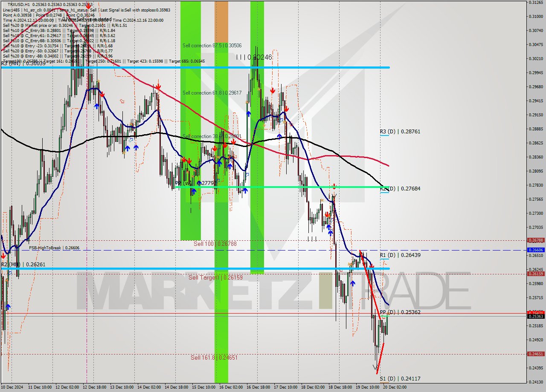Click the Sell 100 | 0.26788 label

(215, 244)
